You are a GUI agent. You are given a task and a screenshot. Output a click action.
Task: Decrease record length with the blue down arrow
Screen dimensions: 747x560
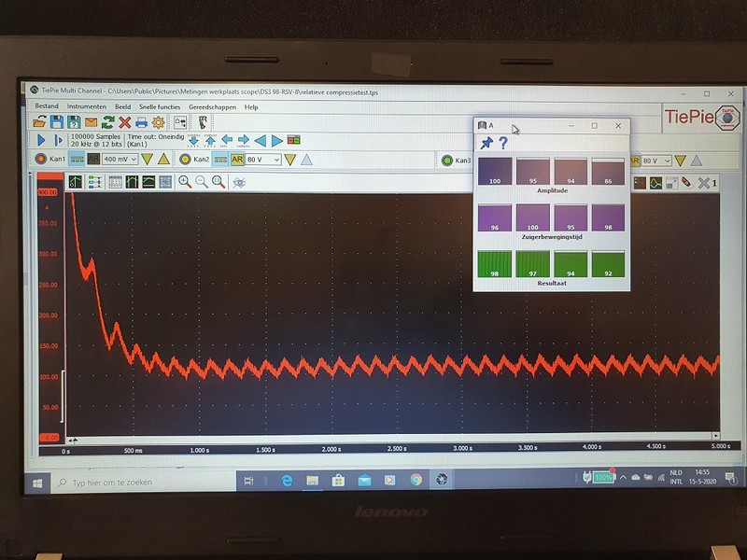tap(193, 141)
